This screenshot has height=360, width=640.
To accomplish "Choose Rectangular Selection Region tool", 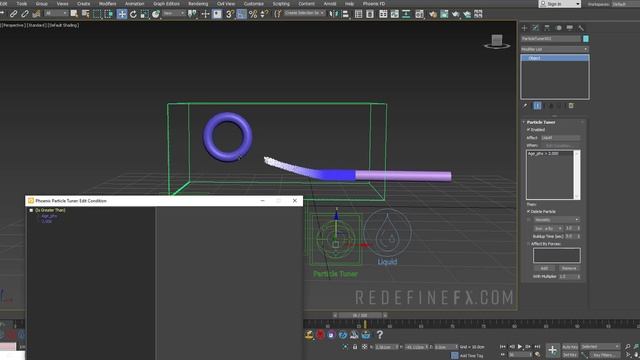I will point(97,14).
